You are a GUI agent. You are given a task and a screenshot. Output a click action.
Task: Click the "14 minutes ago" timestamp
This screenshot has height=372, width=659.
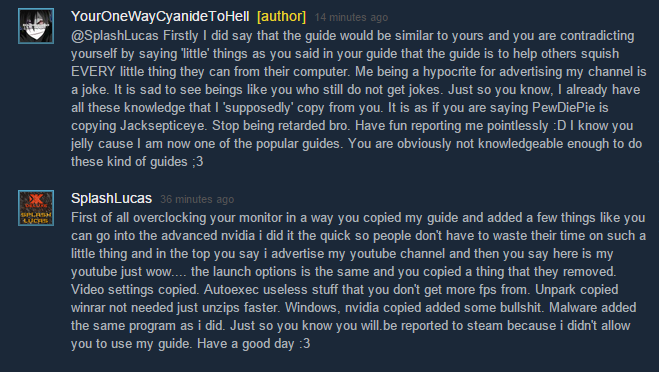tap(351, 18)
